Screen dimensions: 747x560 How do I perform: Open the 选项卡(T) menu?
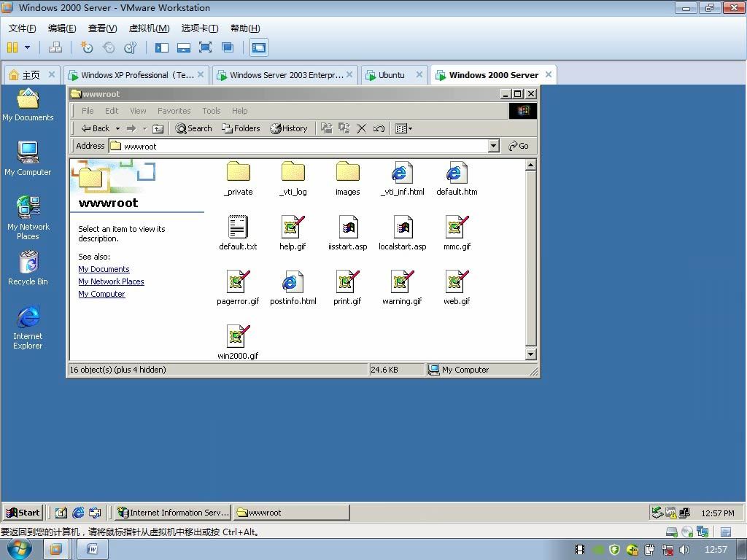(200, 28)
